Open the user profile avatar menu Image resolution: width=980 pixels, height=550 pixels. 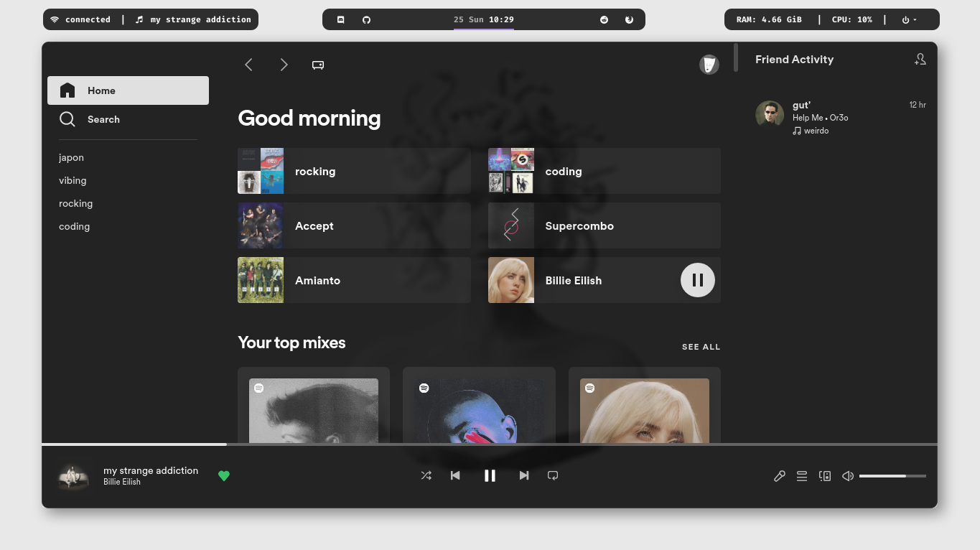point(709,65)
